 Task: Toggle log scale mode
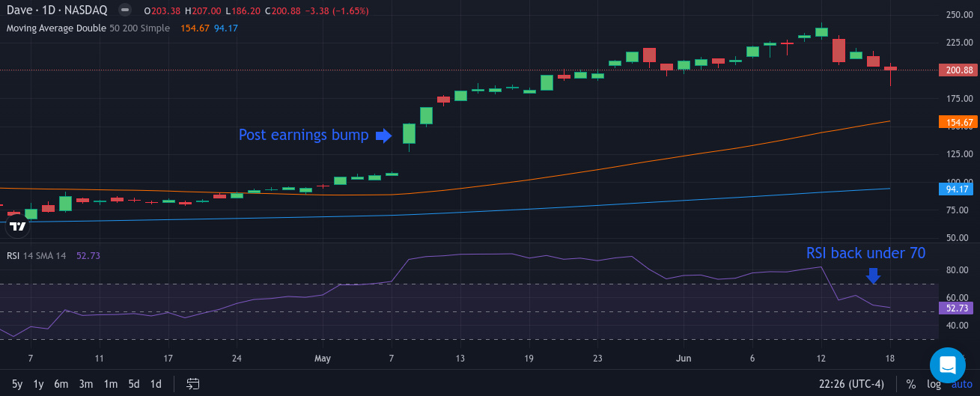tap(934, 384)
